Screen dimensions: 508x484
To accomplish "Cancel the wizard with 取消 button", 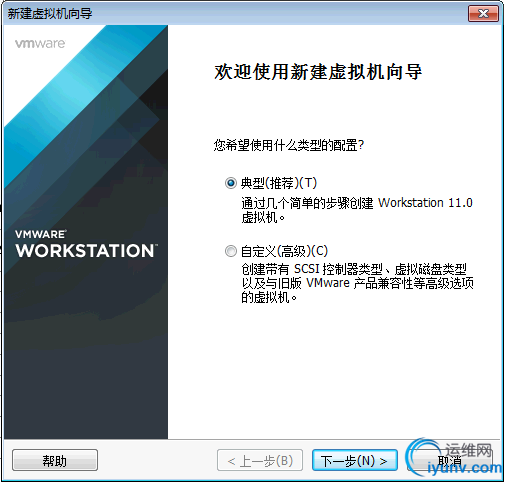I will (450, 461).
